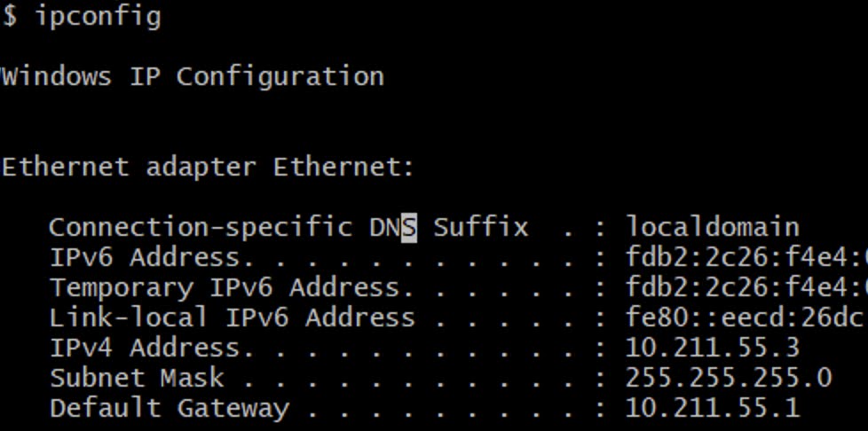Click the ipconfig command text
Image resolution: width=868 pixels, height=431 pixels.
(x=98, y=16)
